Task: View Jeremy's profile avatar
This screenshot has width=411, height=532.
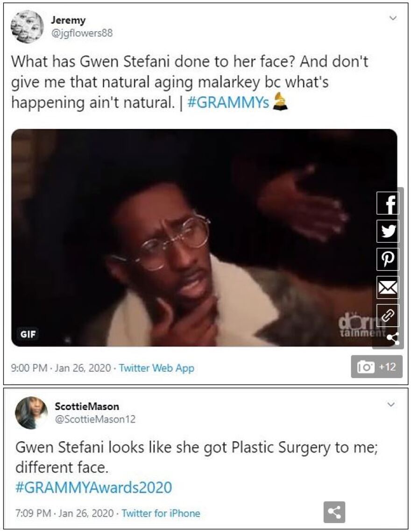Action: pyautogui.click(x=27, y=27)
